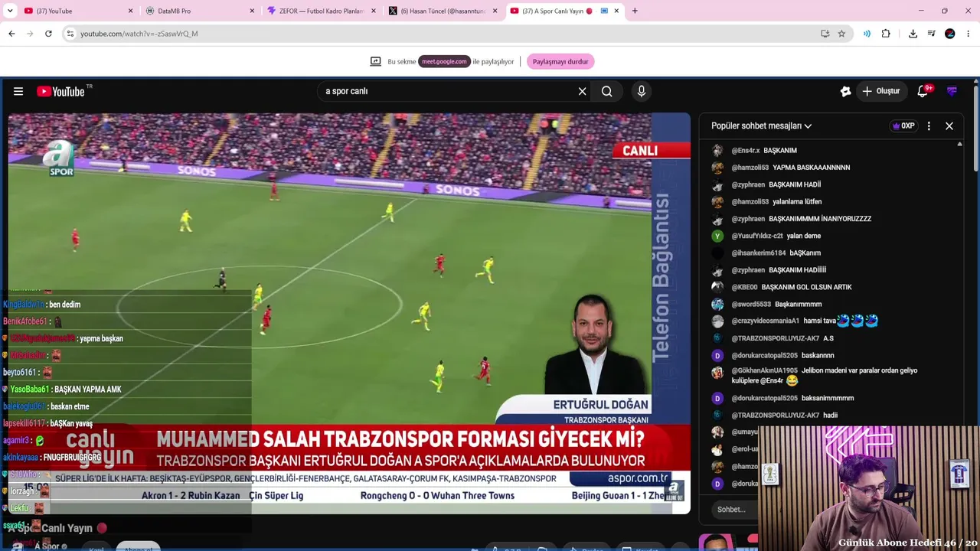Open the YouTube guide hamburger menu
Screen dimensions: 980x551
18,91
